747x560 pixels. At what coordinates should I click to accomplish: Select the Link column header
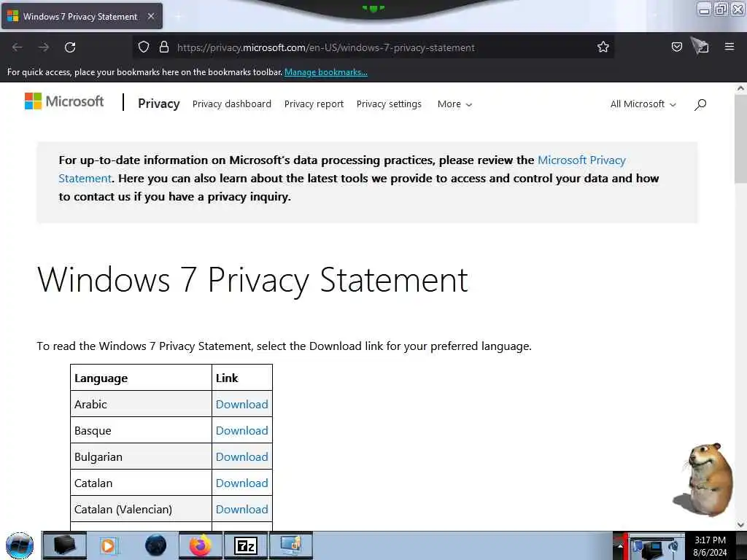coord(242,378)
